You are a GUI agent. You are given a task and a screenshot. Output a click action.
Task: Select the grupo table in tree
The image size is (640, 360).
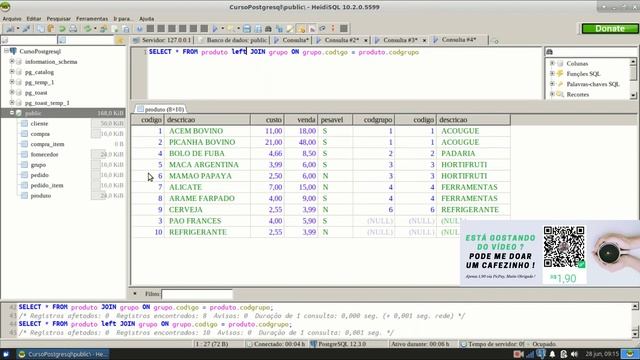38,165
